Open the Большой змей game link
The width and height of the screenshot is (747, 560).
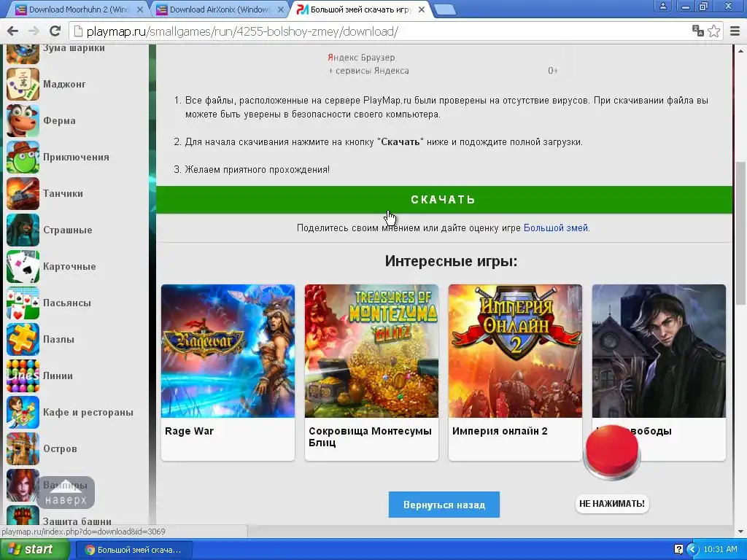[x=557, y=228]
